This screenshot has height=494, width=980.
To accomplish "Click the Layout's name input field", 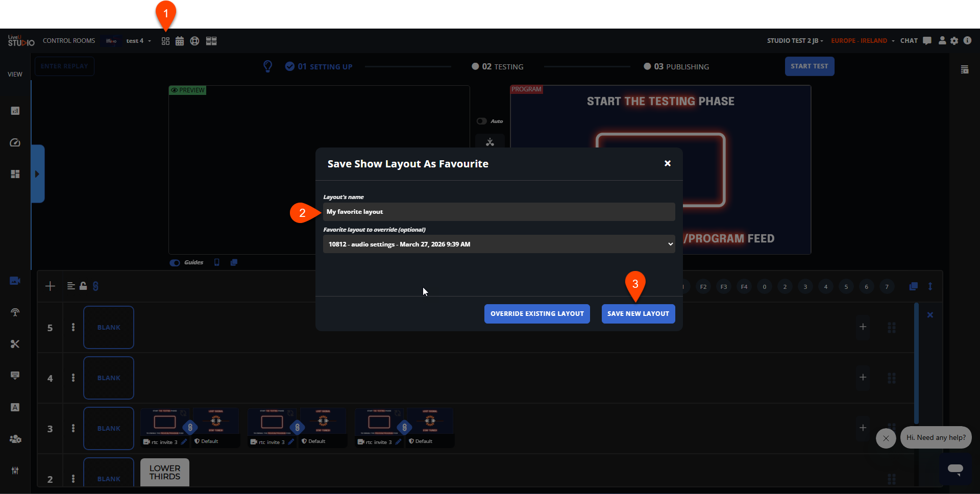I will tap(499, 212).
